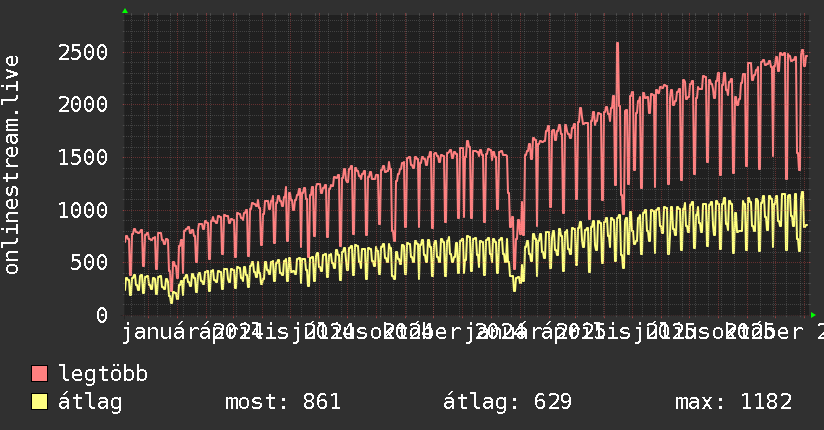The height and width of the screenshot is (430, 824).
Task: Click the red legtöbb legend swatch
Action: click(x=39, y=374)
